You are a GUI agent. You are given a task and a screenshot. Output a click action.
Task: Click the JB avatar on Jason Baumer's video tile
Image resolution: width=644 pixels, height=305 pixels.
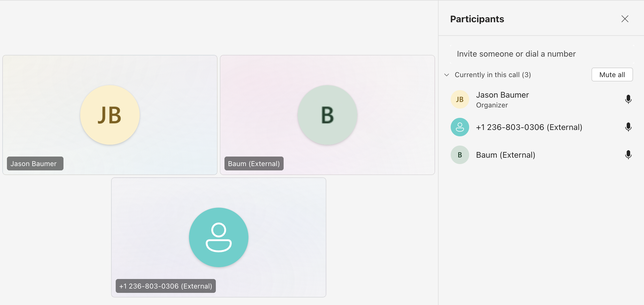[x=110, y=115]
